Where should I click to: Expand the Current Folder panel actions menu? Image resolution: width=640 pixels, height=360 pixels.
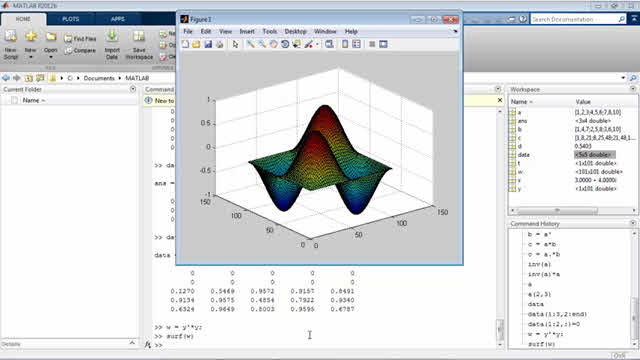pos(133,89)
